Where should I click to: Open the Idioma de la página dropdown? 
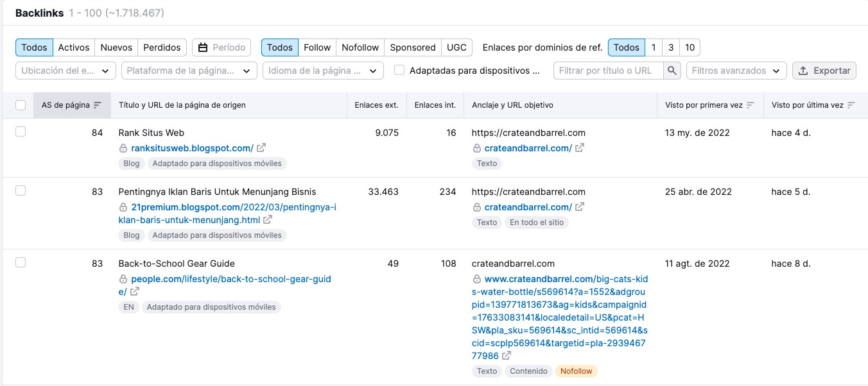pyautogui.click(x=323, y=71)
